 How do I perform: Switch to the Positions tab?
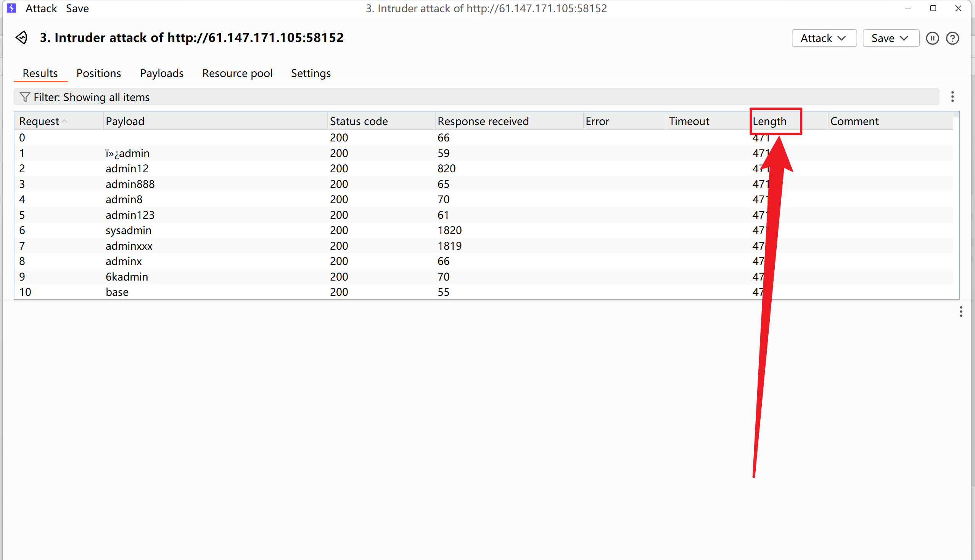coord(98,73)
